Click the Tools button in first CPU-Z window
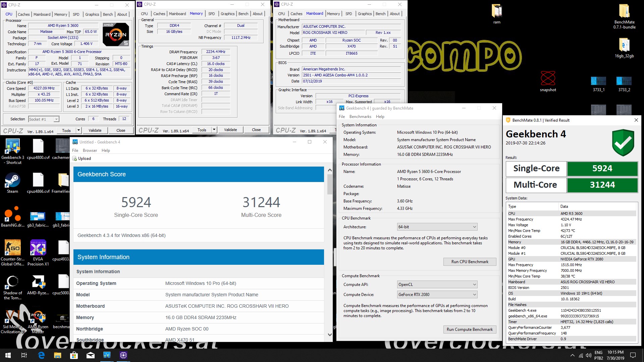Screen dimensions: 644x362 [66, 130]
